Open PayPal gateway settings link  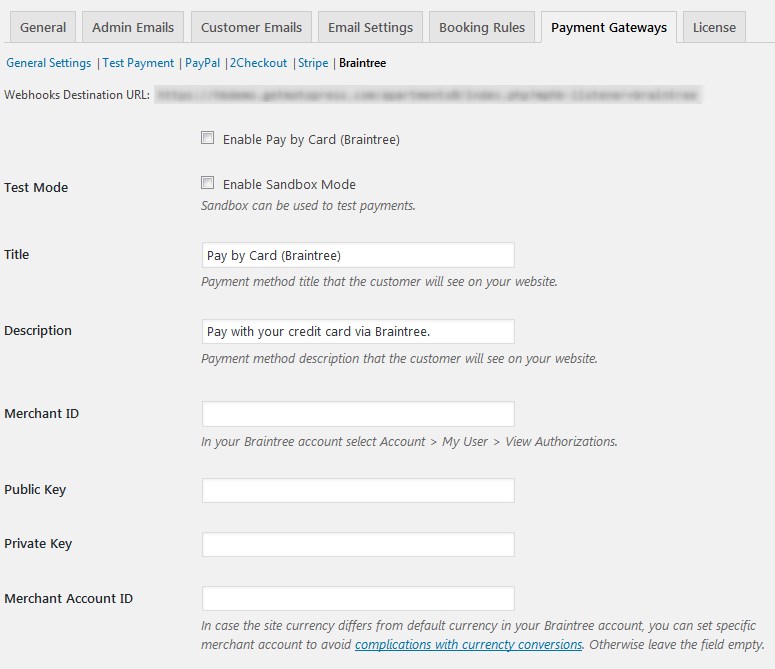[202, 63]
